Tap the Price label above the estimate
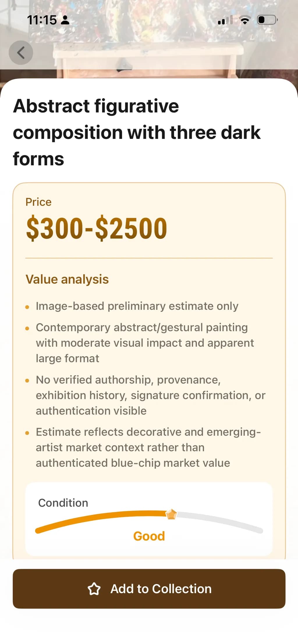The width and height of the screenshot is (298, 644). [38, 202]
